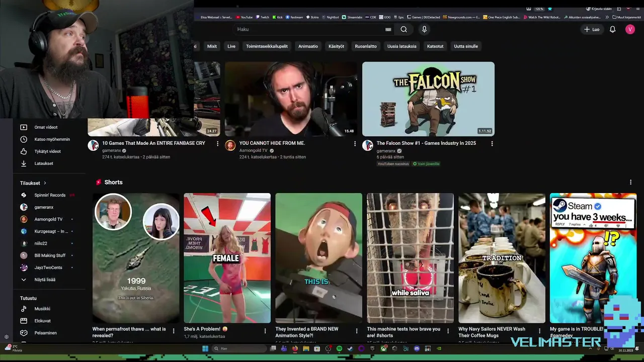The image size is (644, 362).
Task: Start voice search with microphone icon
Action: 424,29
